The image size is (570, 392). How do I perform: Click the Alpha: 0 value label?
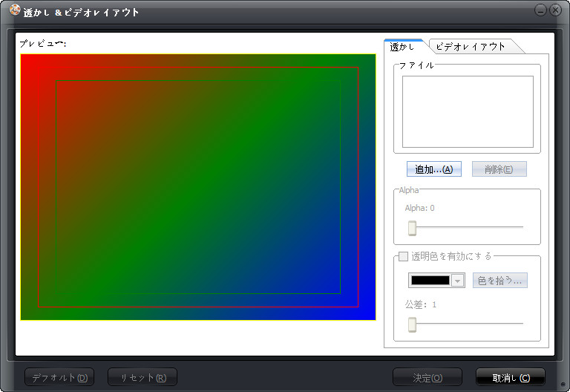419,208
